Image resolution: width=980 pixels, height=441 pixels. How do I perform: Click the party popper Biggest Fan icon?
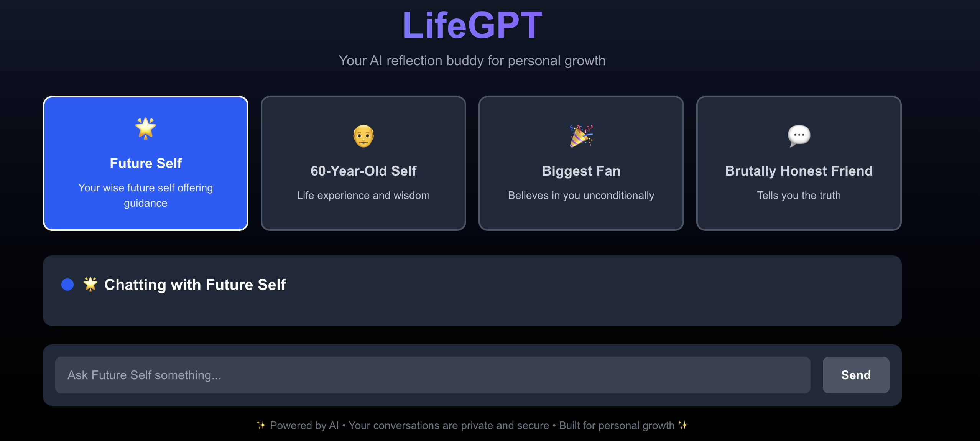click(581, 135)
